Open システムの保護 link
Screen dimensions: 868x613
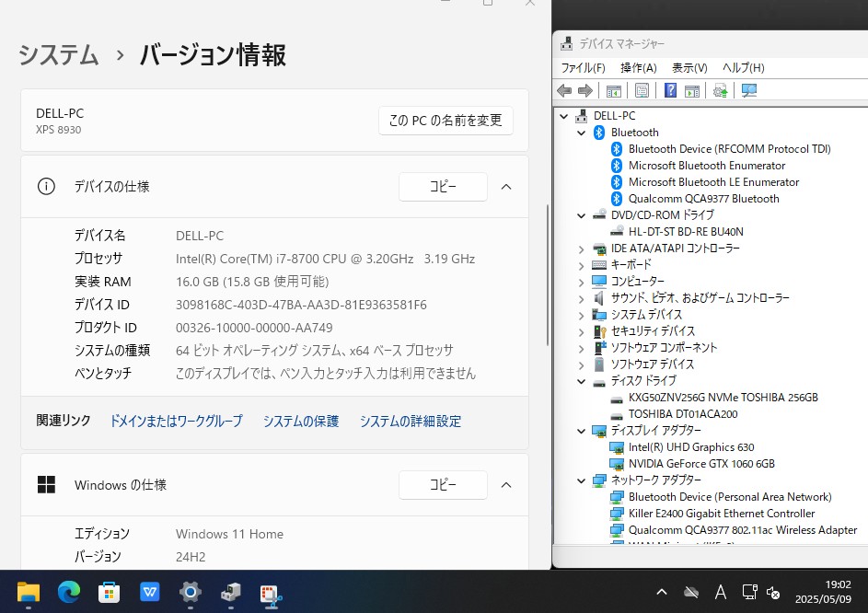point(301,421)
